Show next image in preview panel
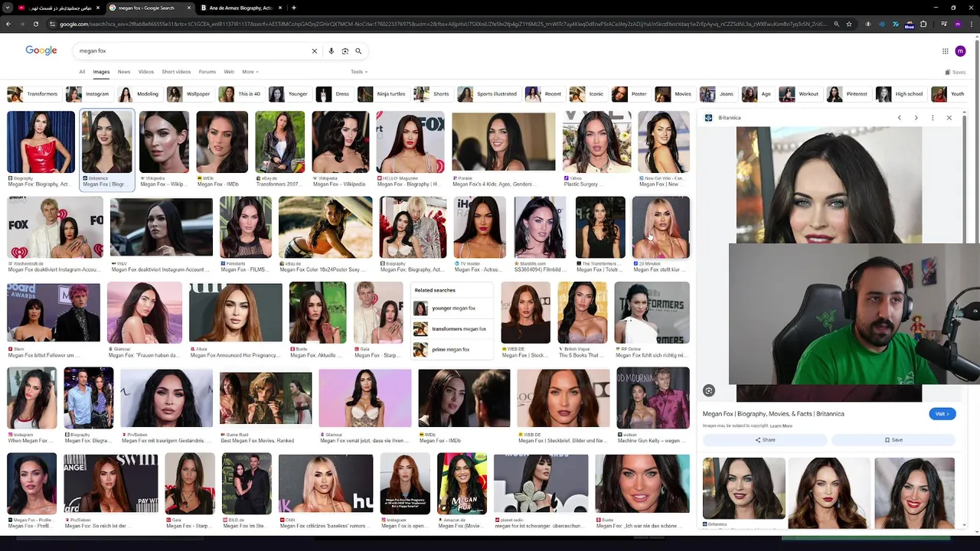The height and width of the screenshot is (551, 980). (916, 118)
